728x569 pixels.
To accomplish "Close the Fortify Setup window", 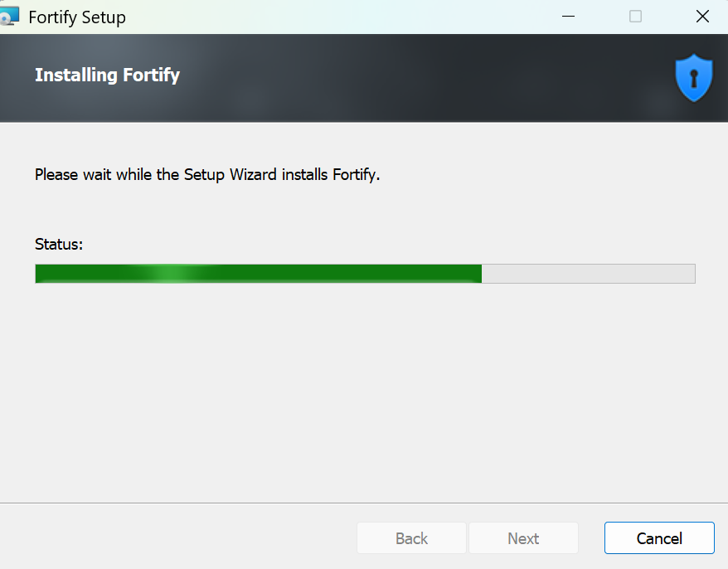I will coord(702,16).
